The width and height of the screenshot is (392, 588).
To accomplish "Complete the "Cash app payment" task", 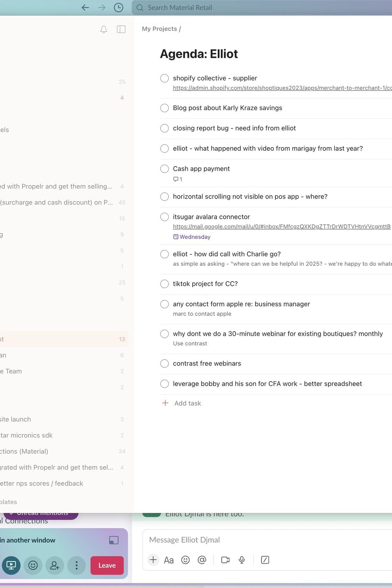I will [x=164, y=169].
